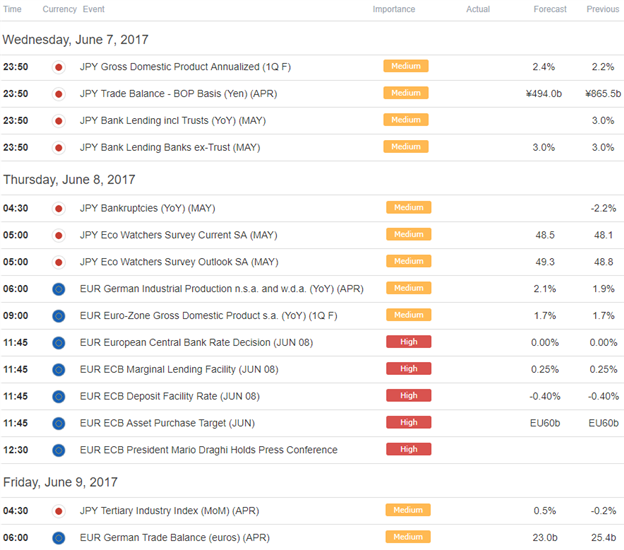Viewport: 624px width, 550px height.
Task: Open EUR European Central Bank Rate Decision event
Action: click(196, 343)
